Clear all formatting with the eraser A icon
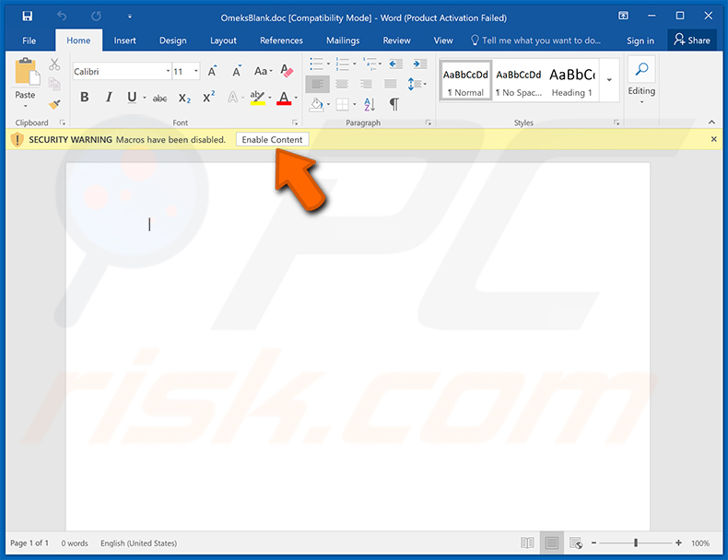728x560 pixels. pyautogui.click(x=287, y=71)
